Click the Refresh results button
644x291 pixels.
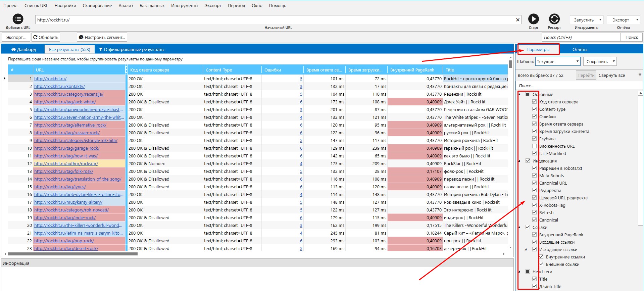tap(46, 37)
